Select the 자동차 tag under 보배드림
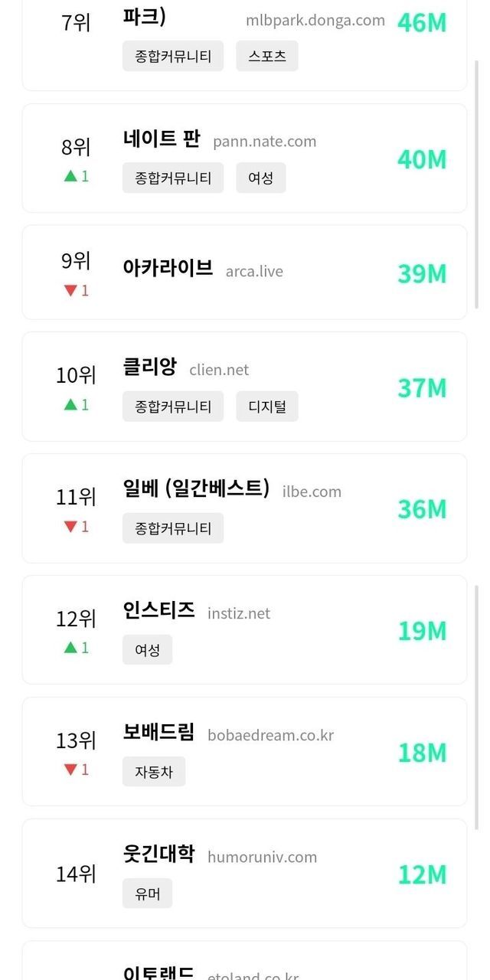490x980 pixels. [154, 772]
